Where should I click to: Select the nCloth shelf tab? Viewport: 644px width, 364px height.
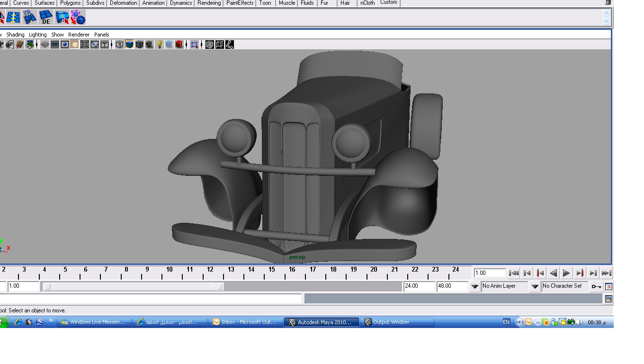pos(367,3)
